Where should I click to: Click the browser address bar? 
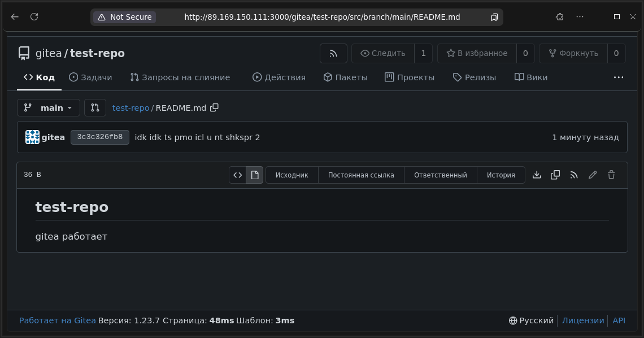[322, 17]
